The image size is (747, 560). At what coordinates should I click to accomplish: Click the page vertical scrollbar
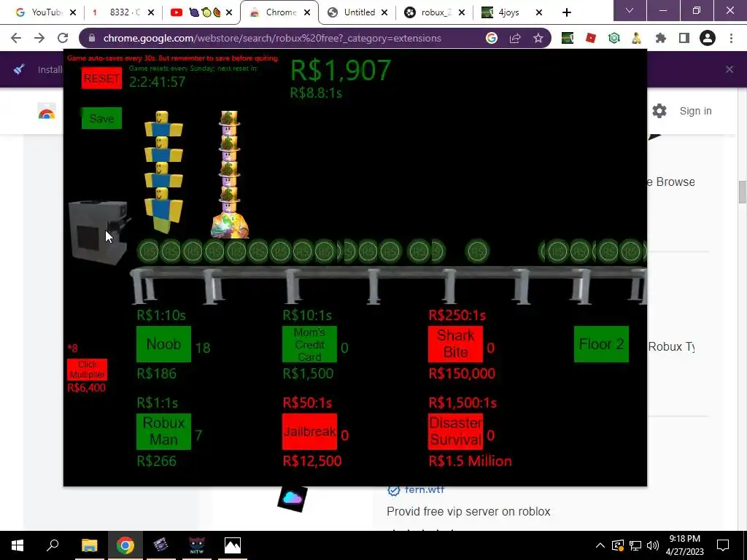click(743, 192)
